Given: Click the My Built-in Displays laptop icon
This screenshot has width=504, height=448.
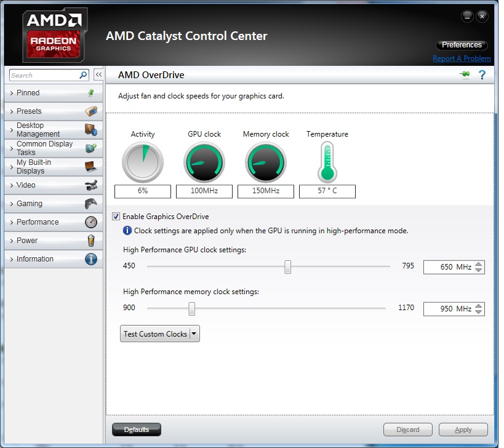Looking at the screenshot, I should [x=91, y=167].
